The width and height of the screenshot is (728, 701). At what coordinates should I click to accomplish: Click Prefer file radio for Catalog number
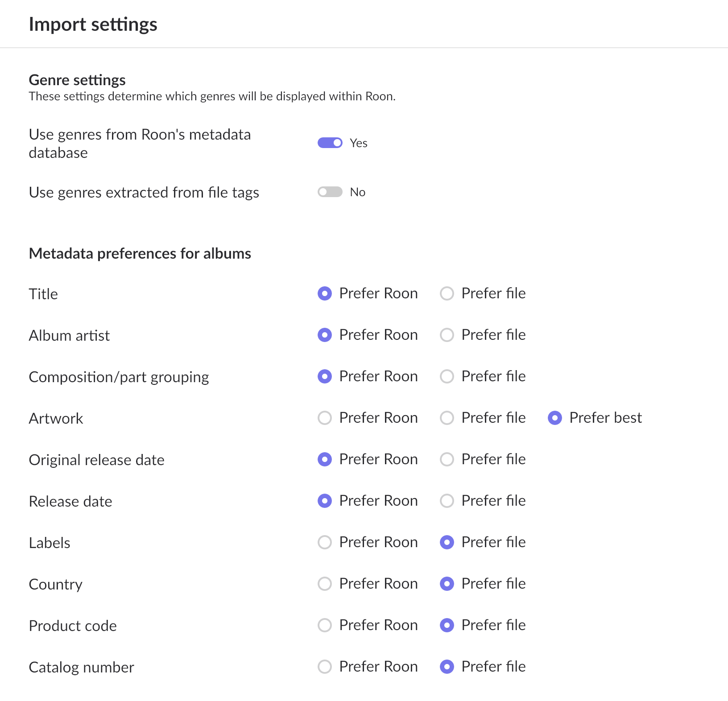pyautogui.click(x=447, y=667)
